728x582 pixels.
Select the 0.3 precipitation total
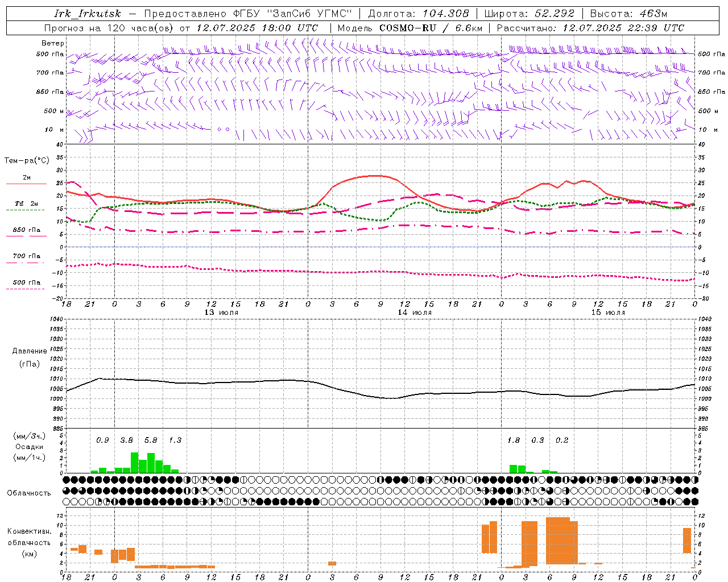tap(537, 440)
